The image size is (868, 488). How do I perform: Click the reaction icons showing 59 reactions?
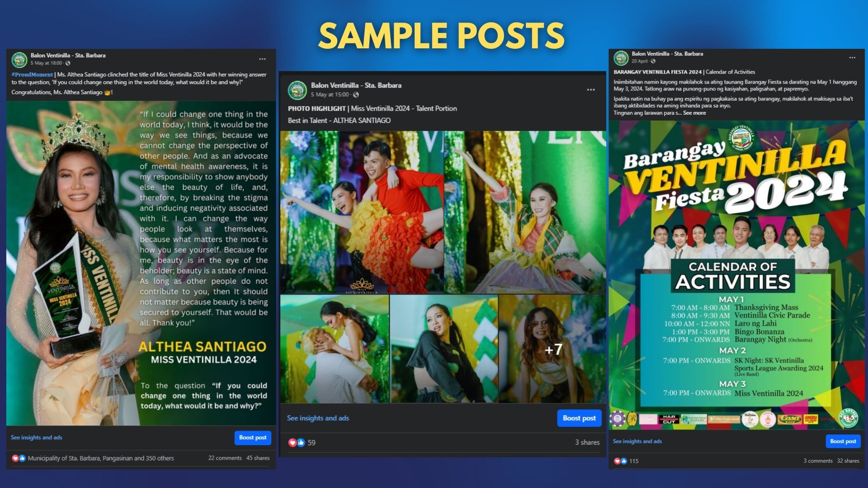click(x=296, y=442)
